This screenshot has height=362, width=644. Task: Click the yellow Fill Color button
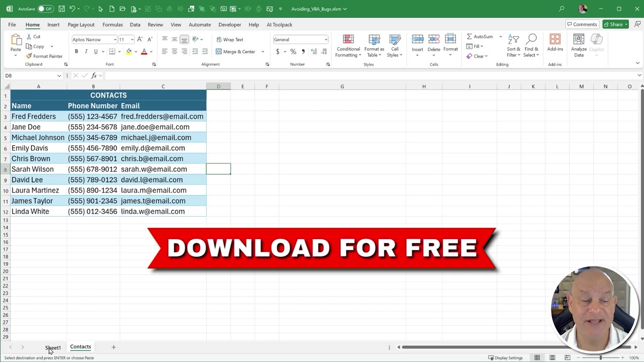129,51
